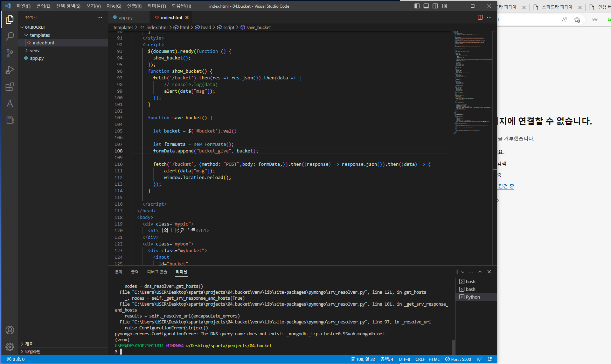Screen dimensions: 611x364
Task: Create a new terminal with plus icon
Action: tap(457, 272)
